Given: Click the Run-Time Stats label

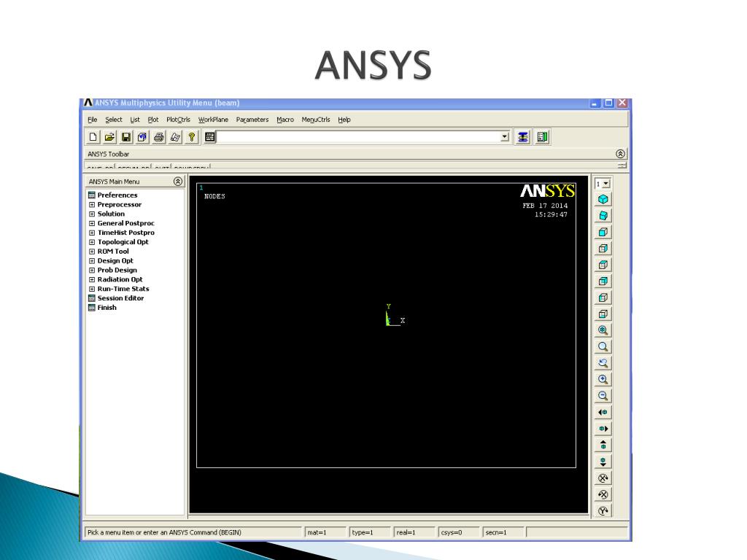Looking at the screenshot, I should pyautogui.click(x=123, y=289).
